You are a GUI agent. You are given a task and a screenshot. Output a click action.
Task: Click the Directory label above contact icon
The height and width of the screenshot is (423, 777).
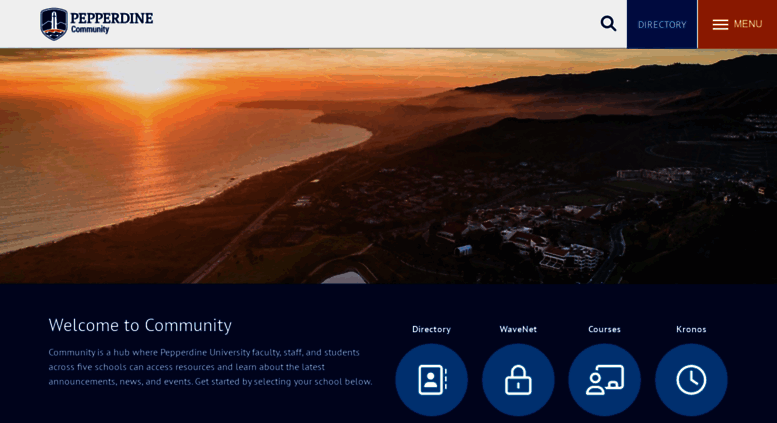click(x=432, y=329)
